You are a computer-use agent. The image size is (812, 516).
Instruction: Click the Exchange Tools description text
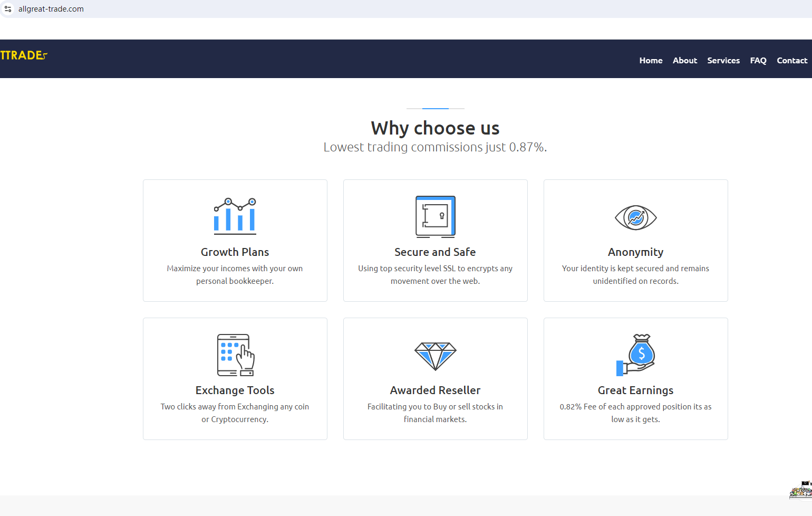(235, 413)
